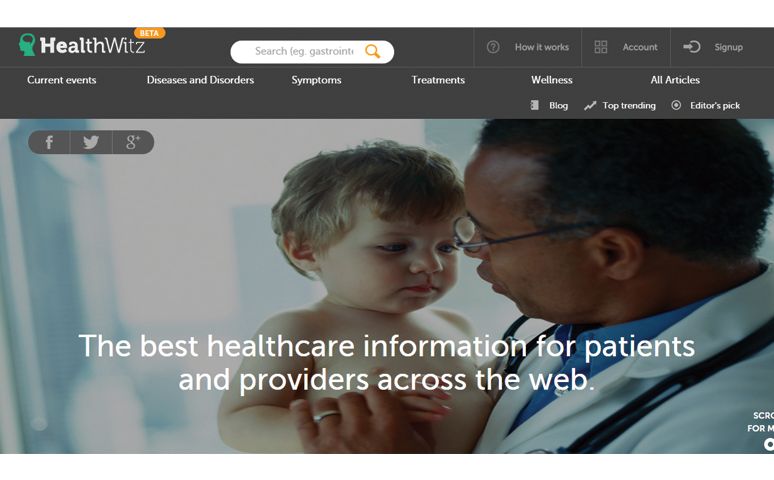Click the How it works link
The image size is (774, 480).
(542, 47)
